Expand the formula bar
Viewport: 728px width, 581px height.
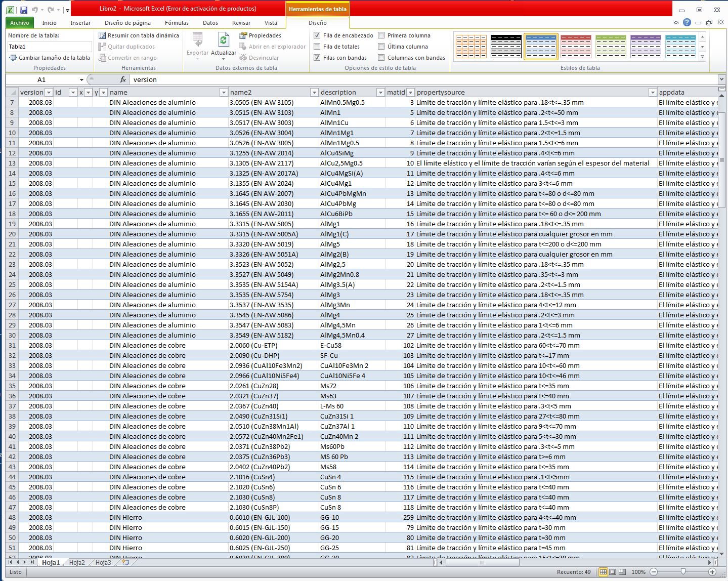721,79
